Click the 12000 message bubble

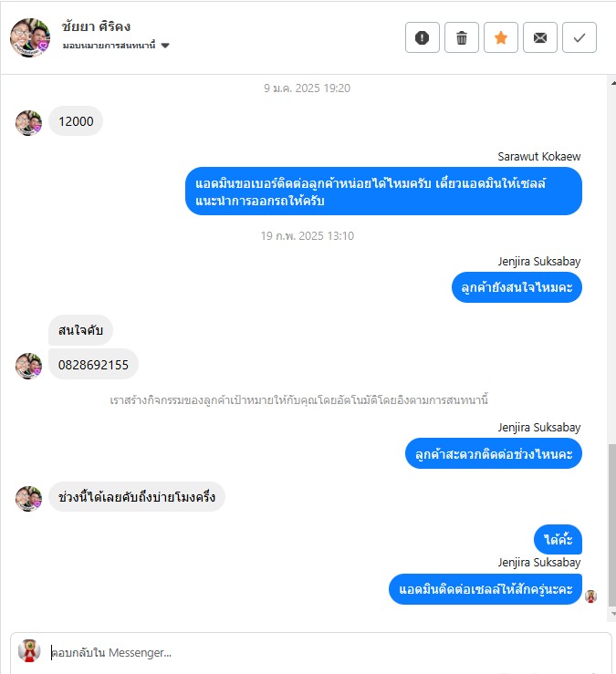76,121
